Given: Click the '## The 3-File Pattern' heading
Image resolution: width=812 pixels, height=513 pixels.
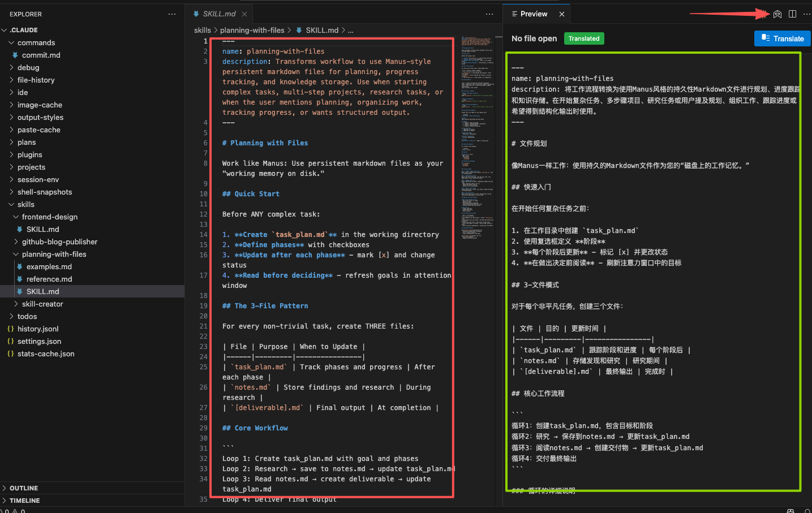Looking at the screenshot, I should [265, 306].
